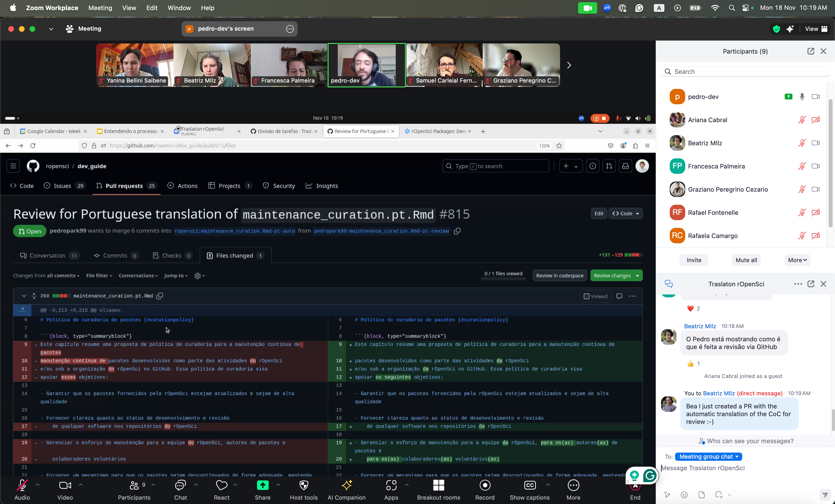Switch to the Google Calendar browser tab
Image resolution: width=835 pixels, height=504 pixels.
[54, 131]
